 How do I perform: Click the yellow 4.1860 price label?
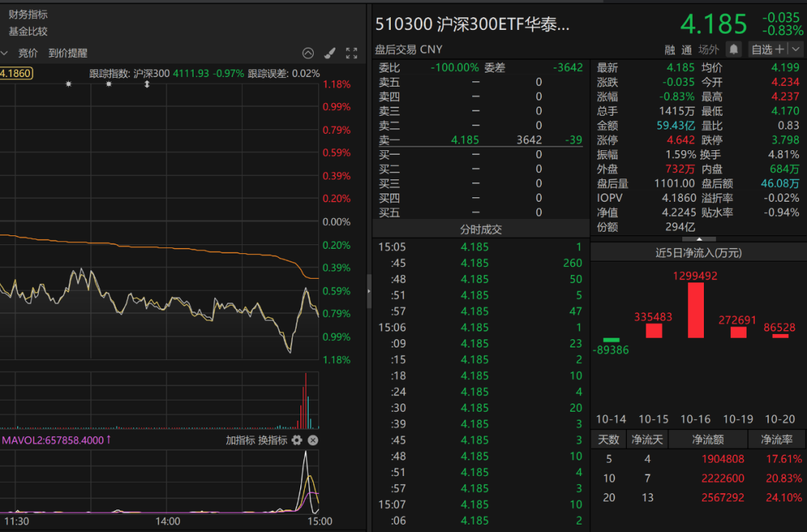point(16,73)
